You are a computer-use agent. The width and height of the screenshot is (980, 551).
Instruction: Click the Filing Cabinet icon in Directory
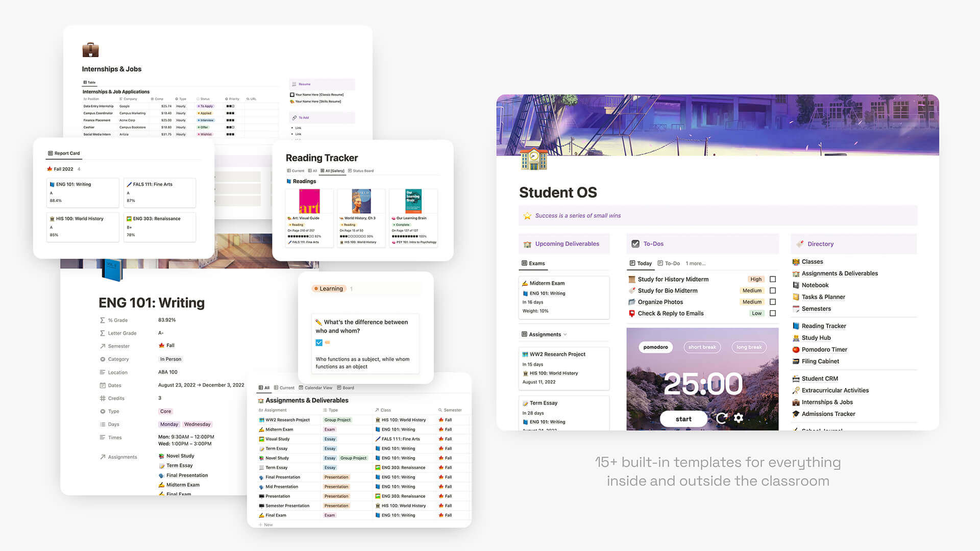pos(797,361)
